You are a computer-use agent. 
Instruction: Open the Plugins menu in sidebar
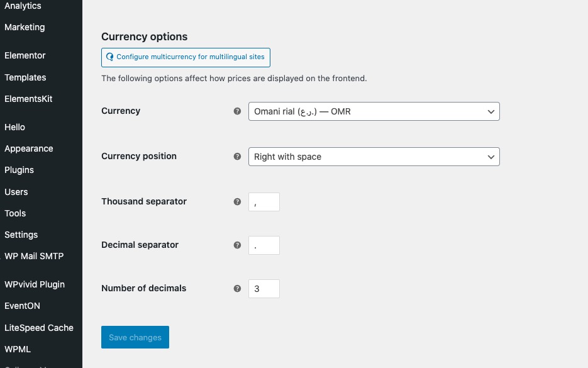19,170
